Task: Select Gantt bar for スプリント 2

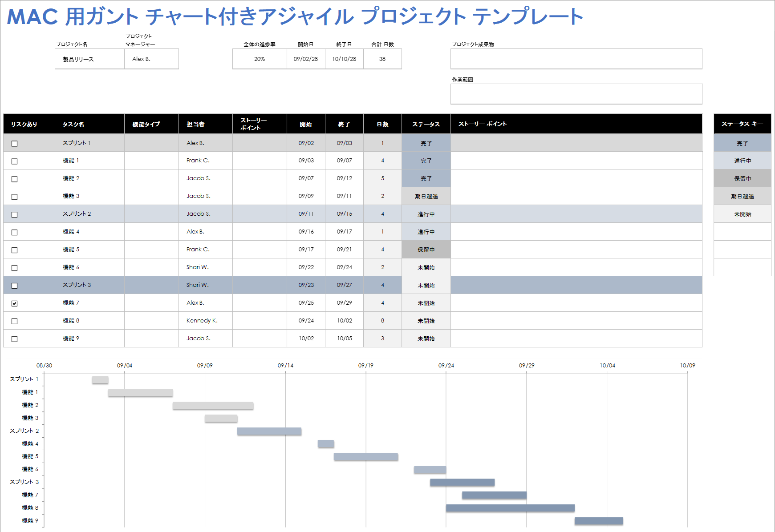Action: pyautogui.click(x=269, y=431)
